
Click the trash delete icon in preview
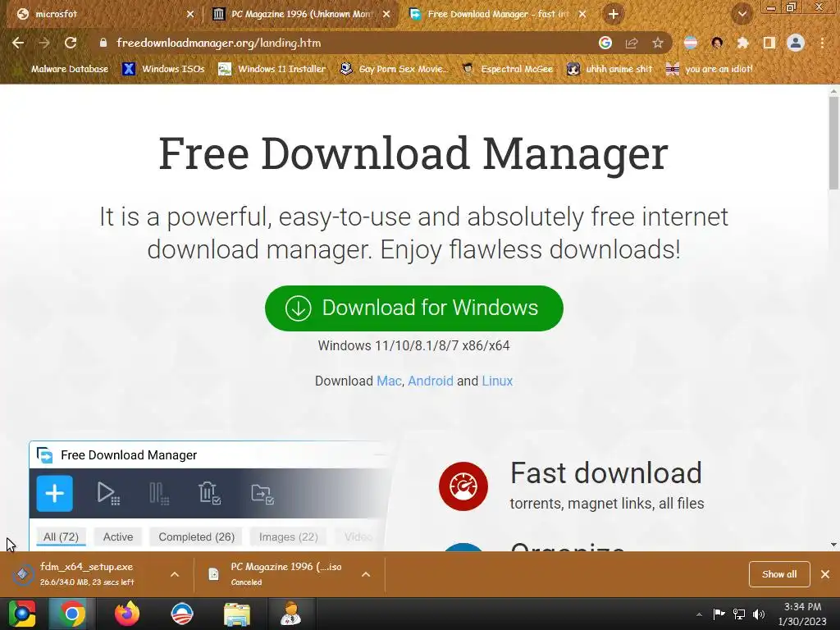[209, 493]
